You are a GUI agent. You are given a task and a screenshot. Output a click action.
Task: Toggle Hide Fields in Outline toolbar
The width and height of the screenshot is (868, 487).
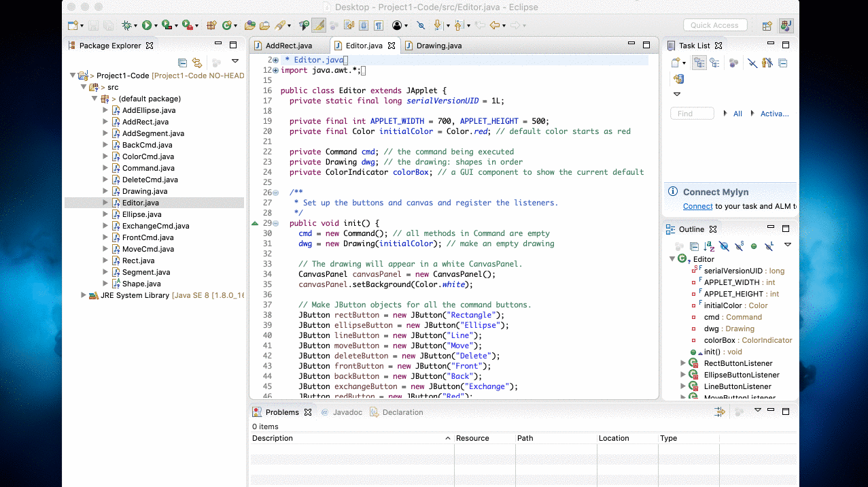[724, 246]
